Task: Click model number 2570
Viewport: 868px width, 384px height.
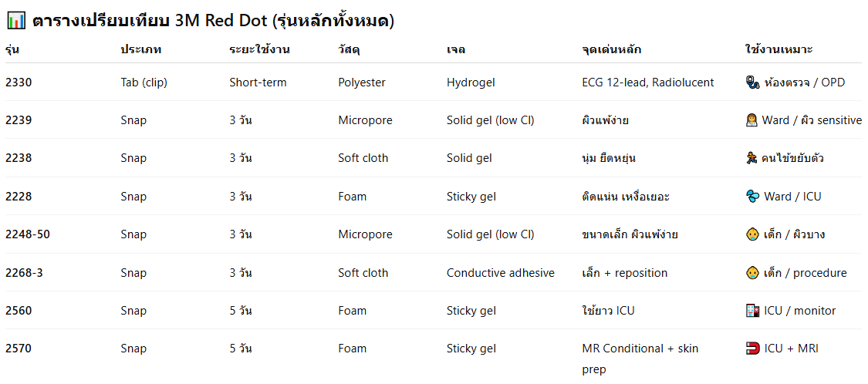Action: (x=19, y=349)
